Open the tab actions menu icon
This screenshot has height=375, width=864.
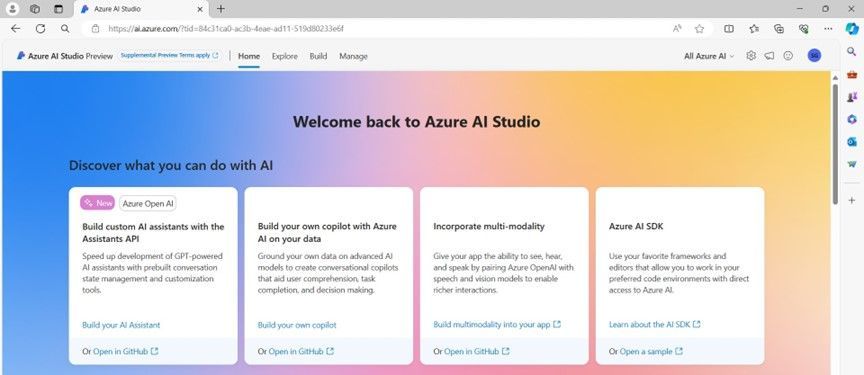59,9
